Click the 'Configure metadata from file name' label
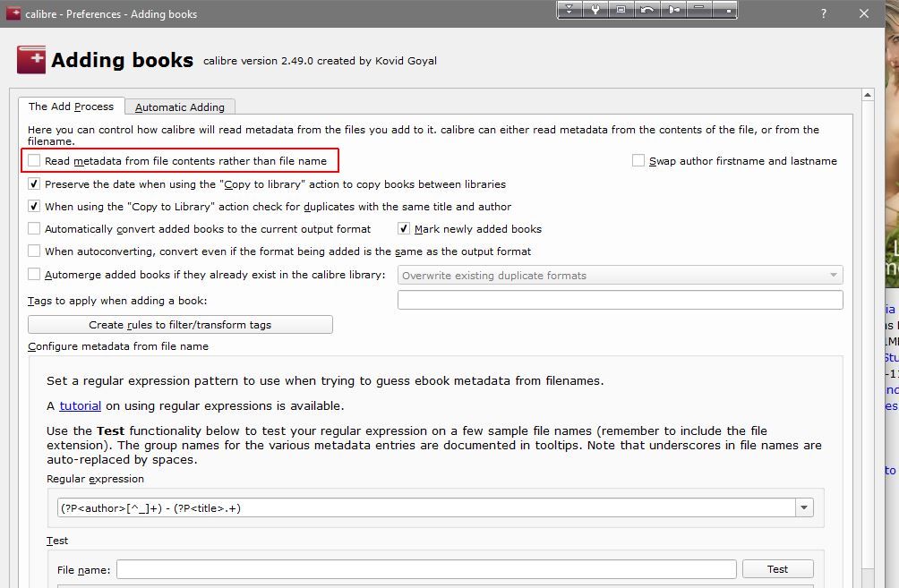 point(118,346)
